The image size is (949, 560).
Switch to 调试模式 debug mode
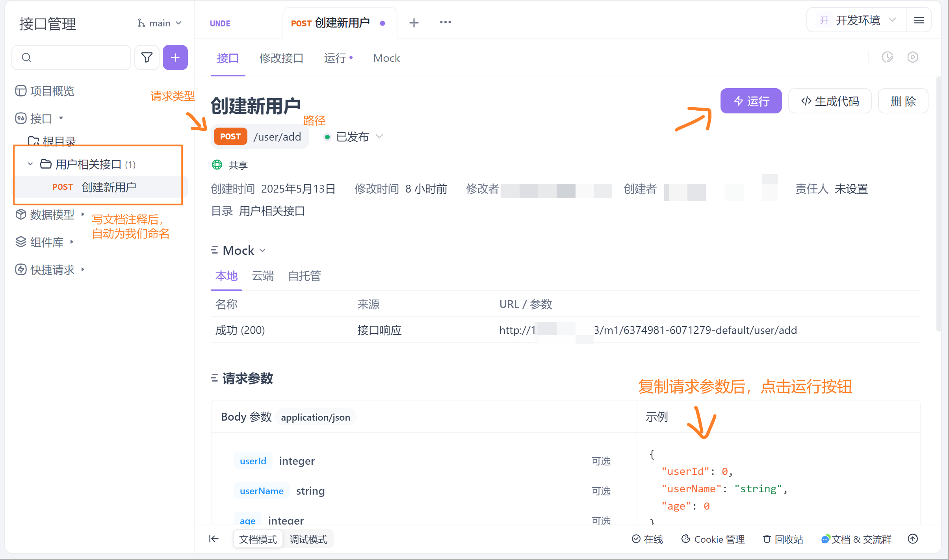coord(308,539)
